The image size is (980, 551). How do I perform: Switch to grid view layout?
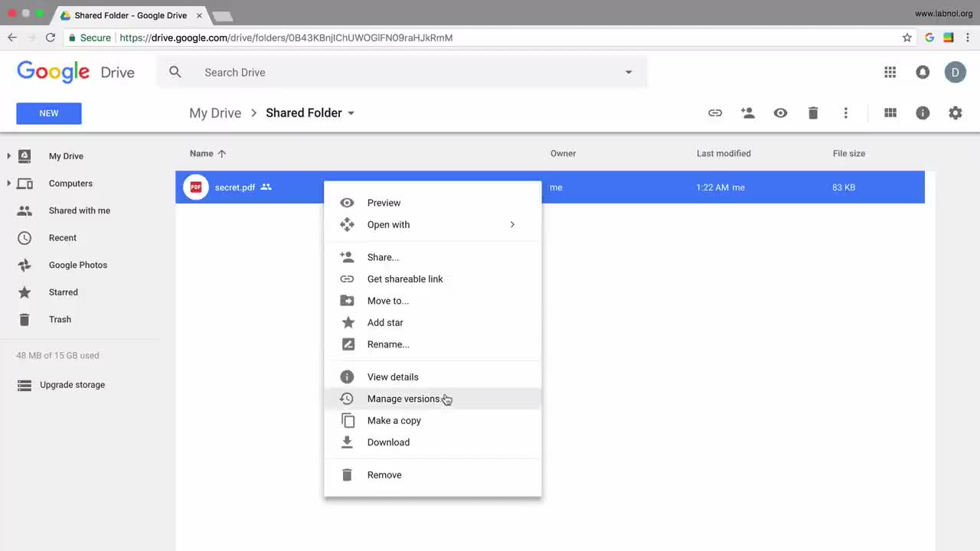pos(890,112)
